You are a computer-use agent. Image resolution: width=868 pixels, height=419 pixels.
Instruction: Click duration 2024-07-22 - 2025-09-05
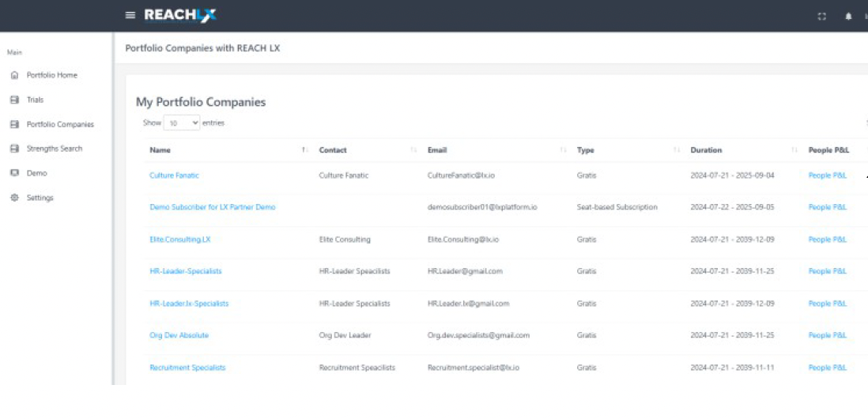732,207
